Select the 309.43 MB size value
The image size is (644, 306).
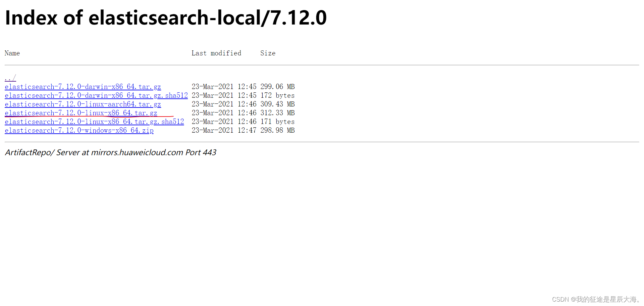[277, 104]
